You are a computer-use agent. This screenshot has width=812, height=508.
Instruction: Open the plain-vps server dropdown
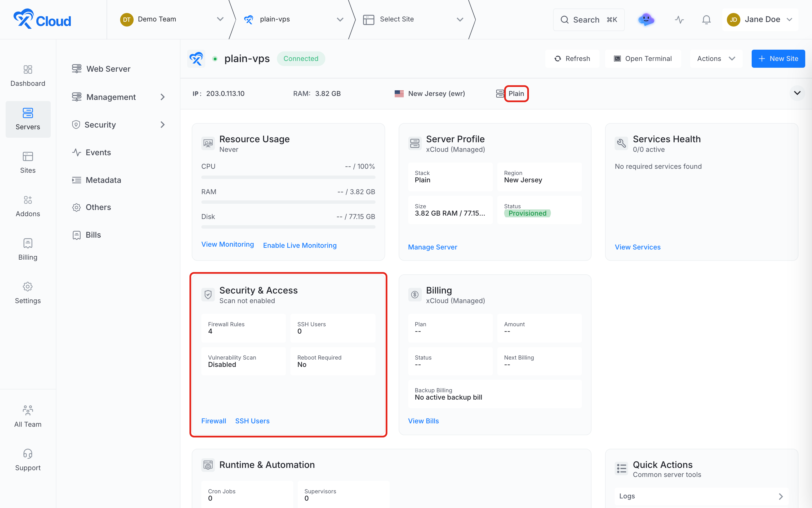(x=294, y=19)
